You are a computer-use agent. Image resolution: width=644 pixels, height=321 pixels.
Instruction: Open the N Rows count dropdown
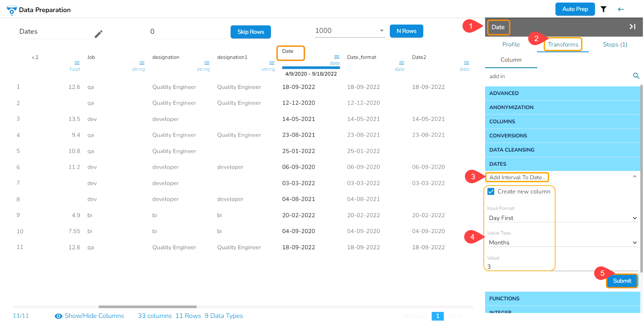(350, 31)
